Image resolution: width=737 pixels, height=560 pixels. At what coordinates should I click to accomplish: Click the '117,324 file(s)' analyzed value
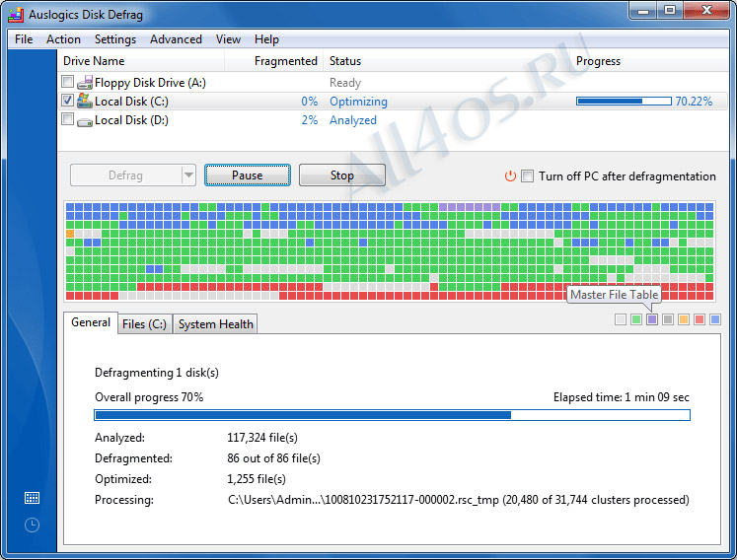pos(262,438)
